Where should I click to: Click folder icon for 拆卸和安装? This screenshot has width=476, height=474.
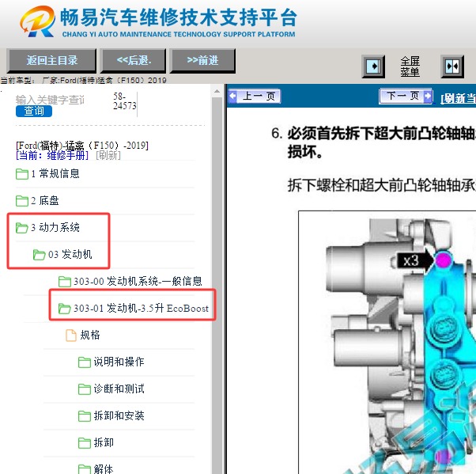coord(85,416)
